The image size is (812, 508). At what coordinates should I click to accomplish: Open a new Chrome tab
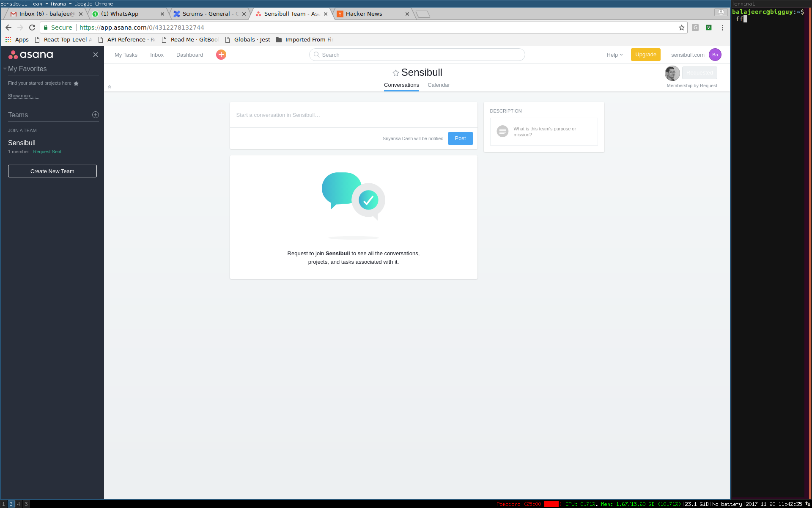click(x=422, y=14)
